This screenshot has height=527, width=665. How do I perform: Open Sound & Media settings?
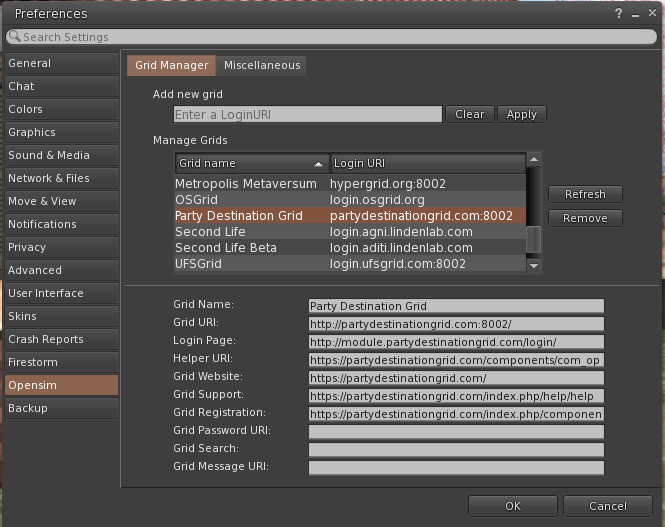(62, 155)
